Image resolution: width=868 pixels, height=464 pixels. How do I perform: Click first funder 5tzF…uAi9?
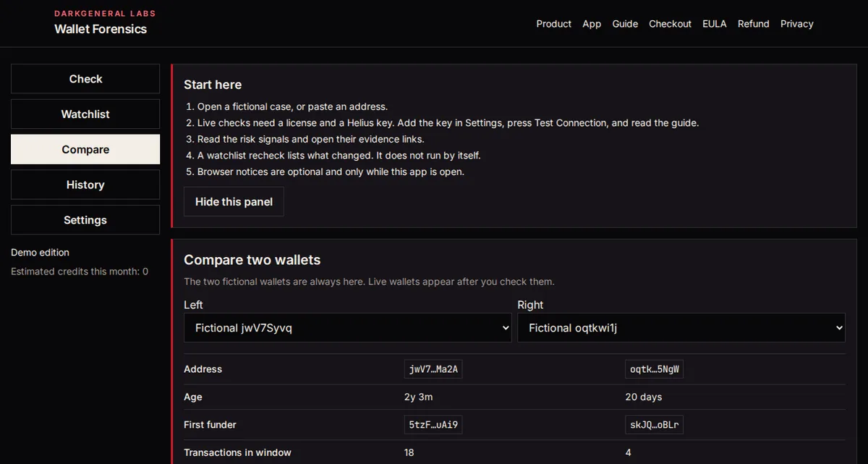(433, 425)
